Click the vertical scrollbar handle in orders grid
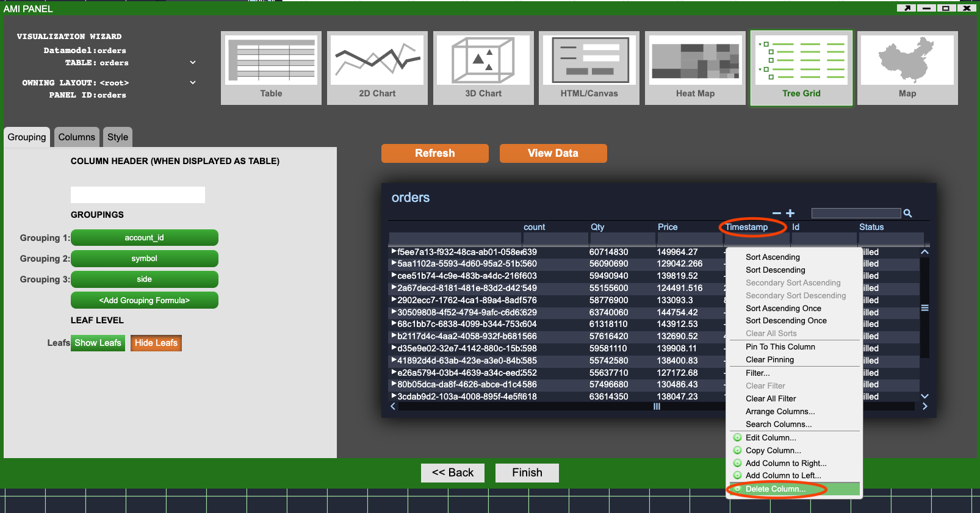980x513 pixels. (924, 308)
